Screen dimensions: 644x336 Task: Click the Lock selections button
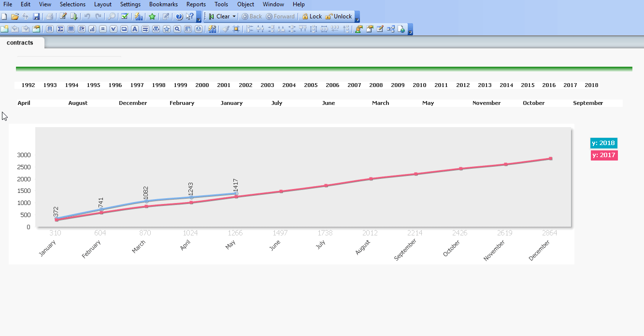point(312,16)
